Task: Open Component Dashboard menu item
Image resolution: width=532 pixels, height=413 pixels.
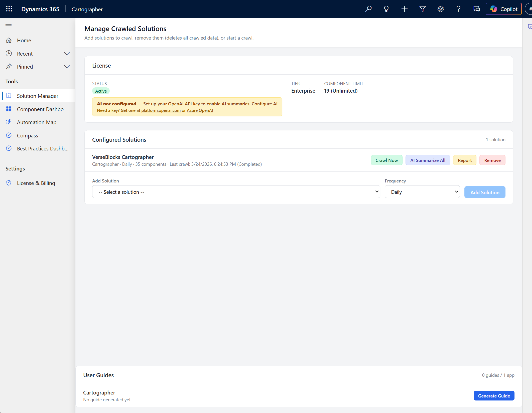Action: (x=38, y=109)
